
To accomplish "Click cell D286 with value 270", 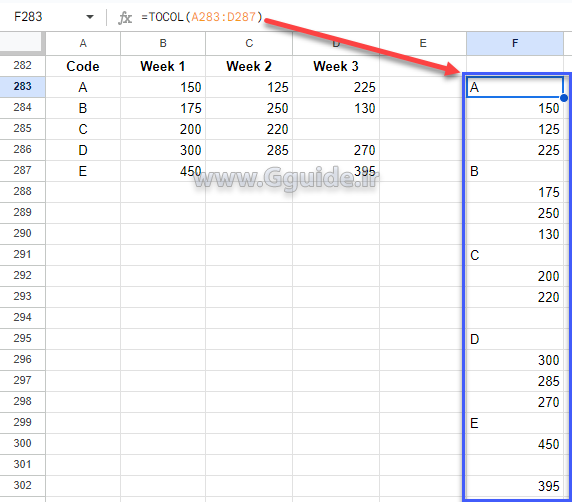I will point(336,150).
